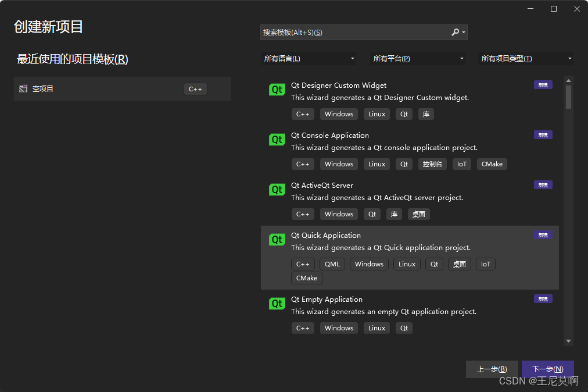Click the scrollbar down arrow of template list

coord(568,341)
